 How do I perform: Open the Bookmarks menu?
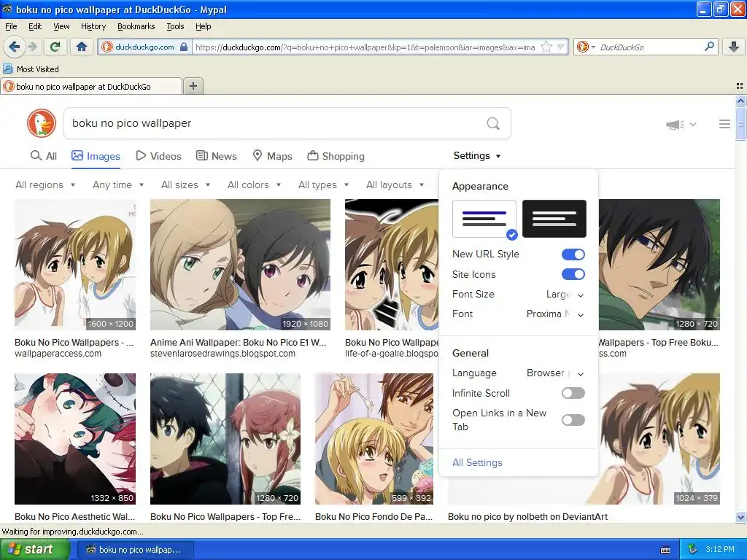tap(136, 26)
